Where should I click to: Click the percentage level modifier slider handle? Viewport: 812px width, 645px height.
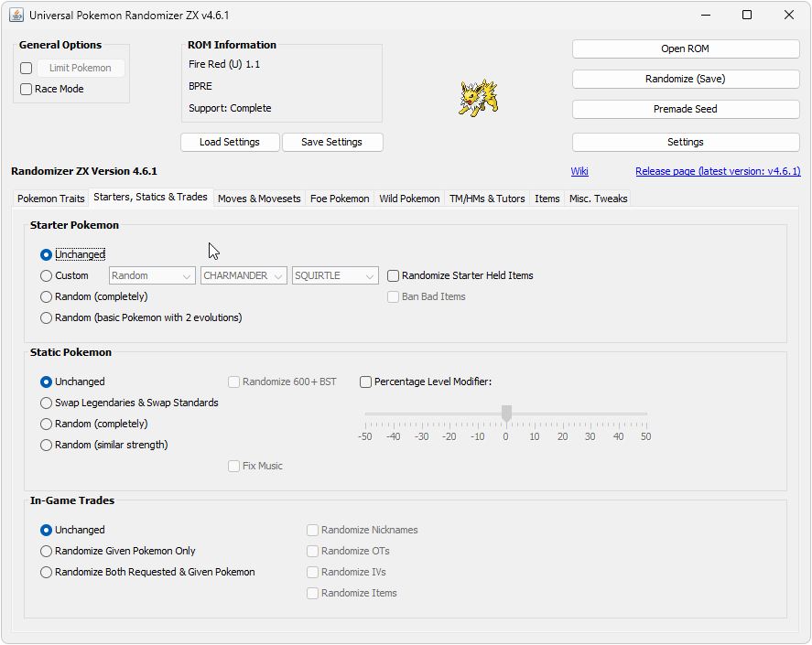click(x=506, y=414)
